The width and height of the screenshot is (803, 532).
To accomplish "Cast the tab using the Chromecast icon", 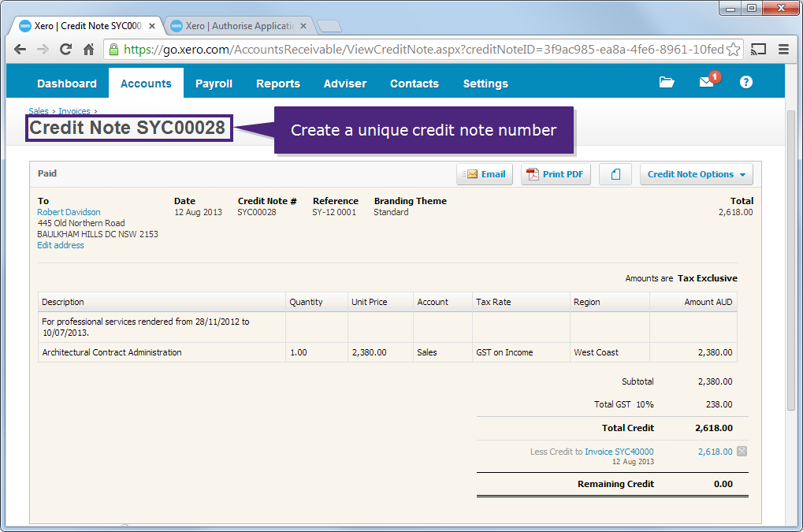I will coord(757,48).
